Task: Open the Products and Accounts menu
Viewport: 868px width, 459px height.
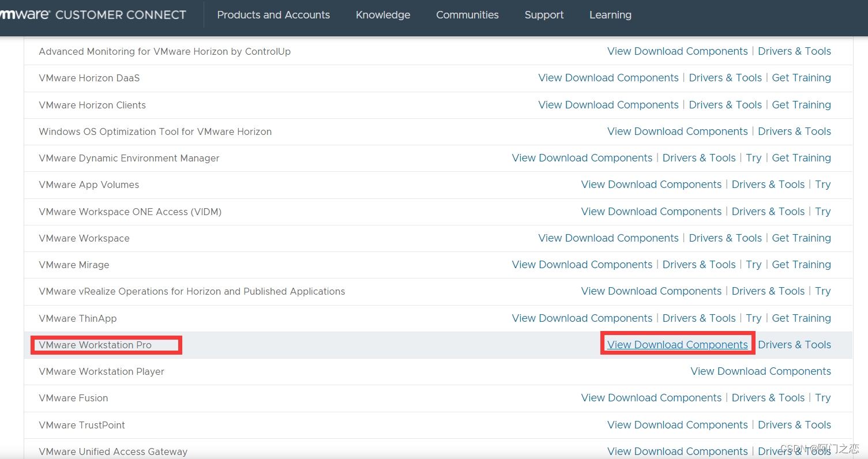Action: (x=273, y=15)
